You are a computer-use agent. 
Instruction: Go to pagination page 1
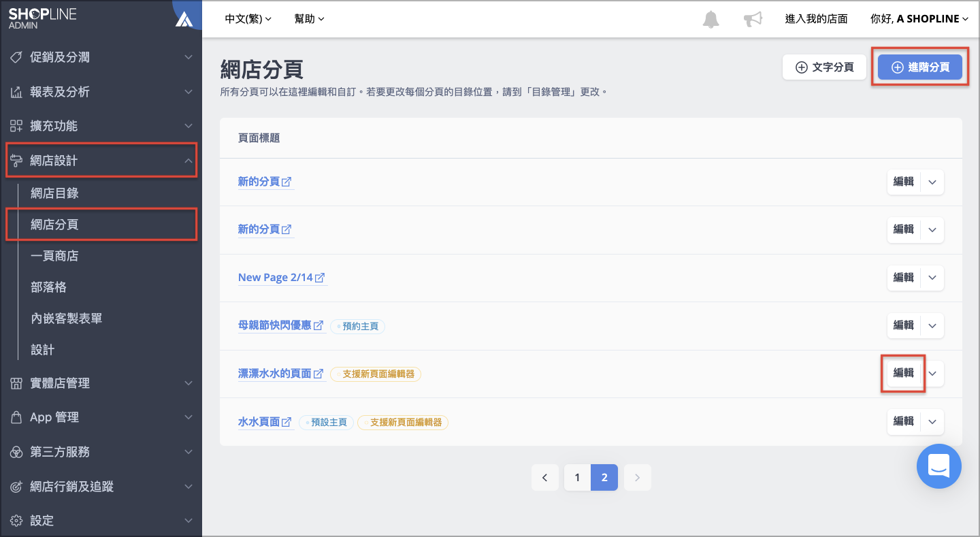[x=577, y=478]
